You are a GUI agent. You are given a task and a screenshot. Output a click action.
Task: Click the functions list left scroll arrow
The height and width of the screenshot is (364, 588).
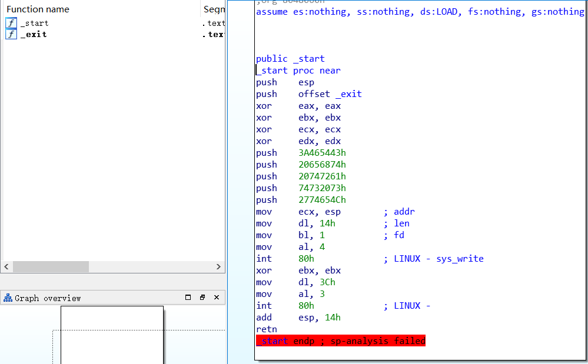pyautogui.click(x=6, y=266)
